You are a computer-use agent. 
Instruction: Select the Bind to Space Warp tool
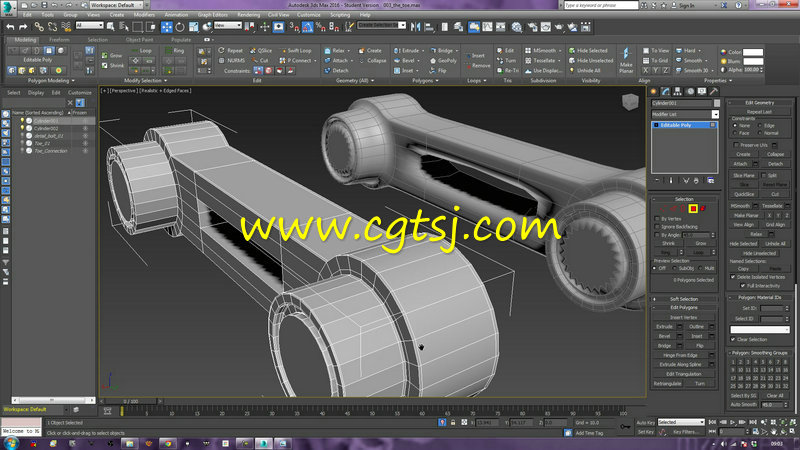point(66,27)
